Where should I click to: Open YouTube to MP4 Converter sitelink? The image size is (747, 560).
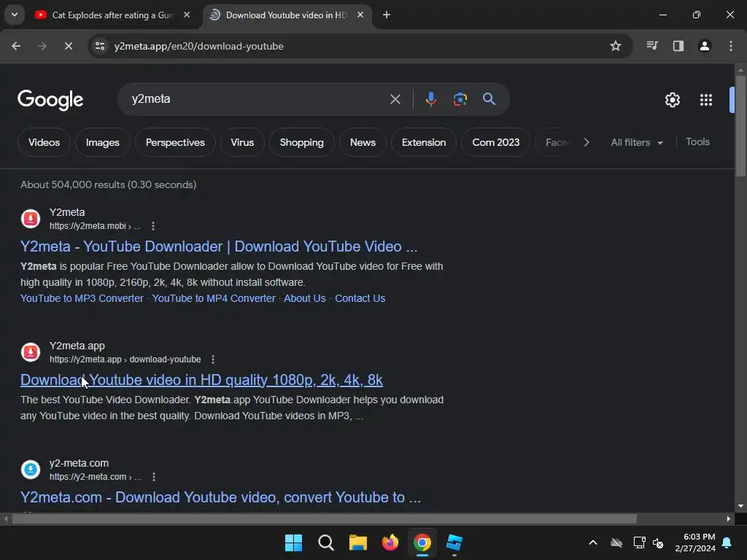pyautogui.click(x=214, y=298)
